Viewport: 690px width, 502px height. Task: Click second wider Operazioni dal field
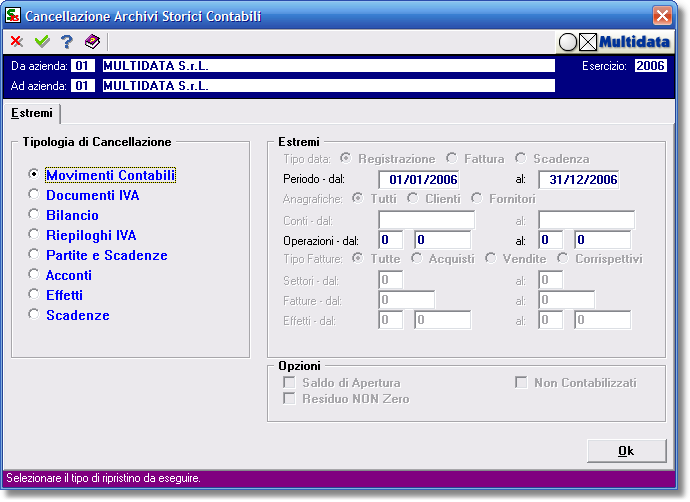click(442, 240)
